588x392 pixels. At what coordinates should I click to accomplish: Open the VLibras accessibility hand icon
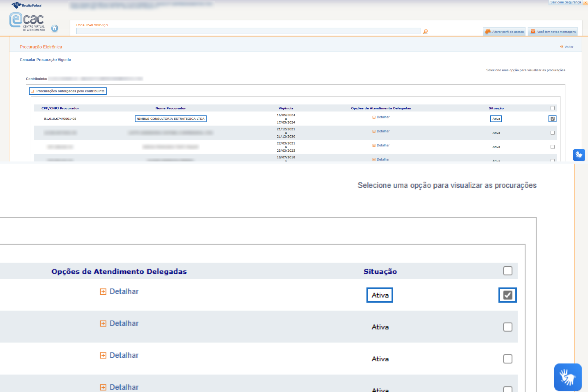tap(579, 155)
